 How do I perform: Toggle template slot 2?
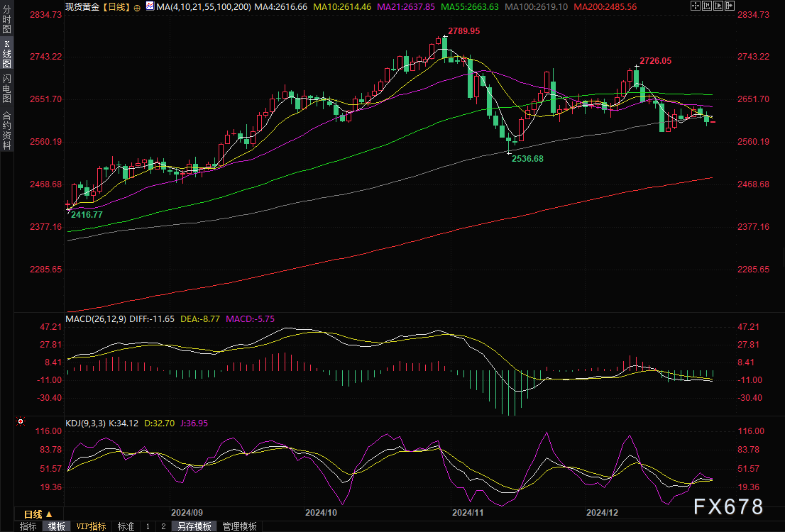163,526
